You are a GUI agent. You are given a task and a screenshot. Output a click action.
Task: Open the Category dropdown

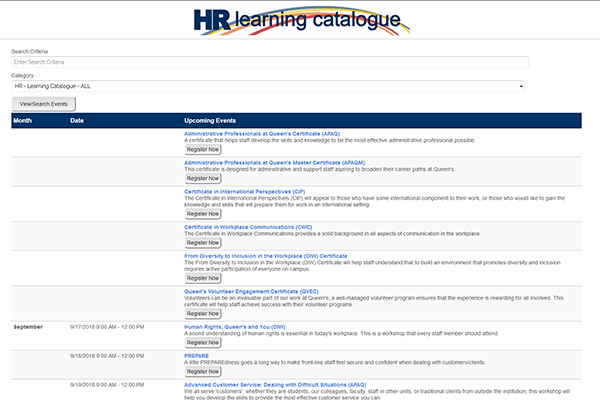coord(268,86)
